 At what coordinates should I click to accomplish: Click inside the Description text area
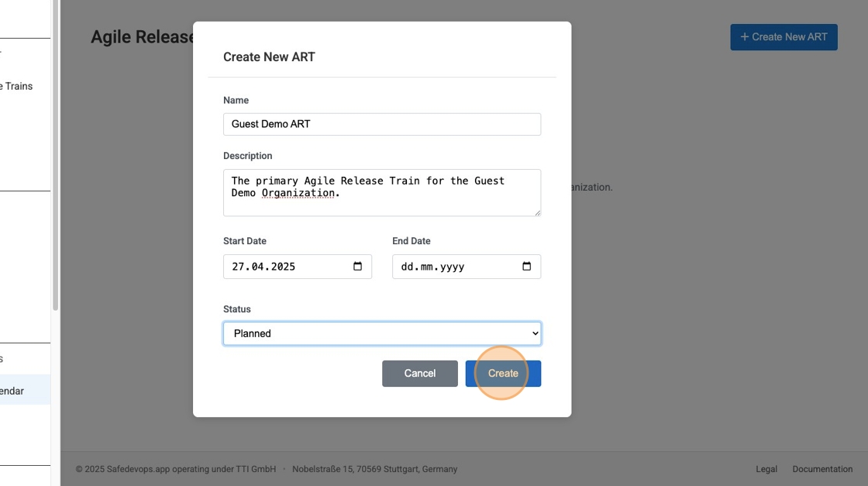point(381,190)
